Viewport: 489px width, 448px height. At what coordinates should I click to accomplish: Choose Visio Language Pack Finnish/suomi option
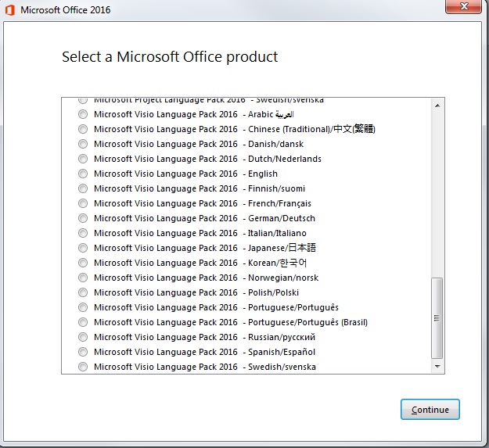pos(83,188)
